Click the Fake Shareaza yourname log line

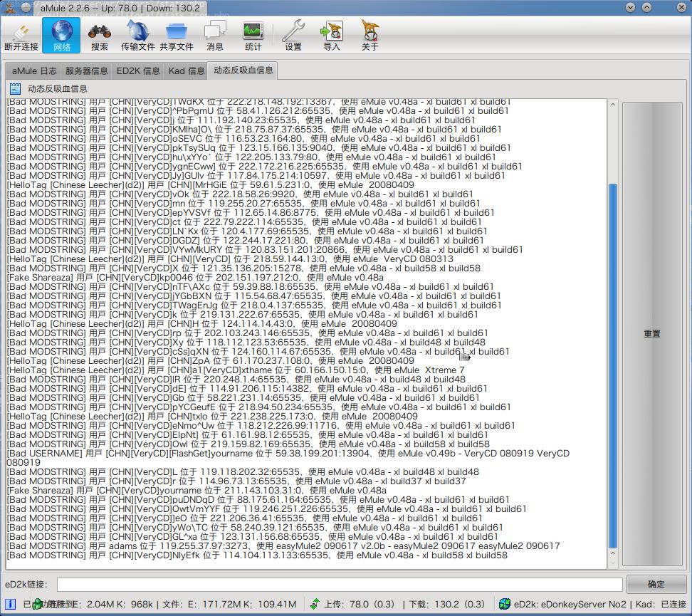[196, 490]
